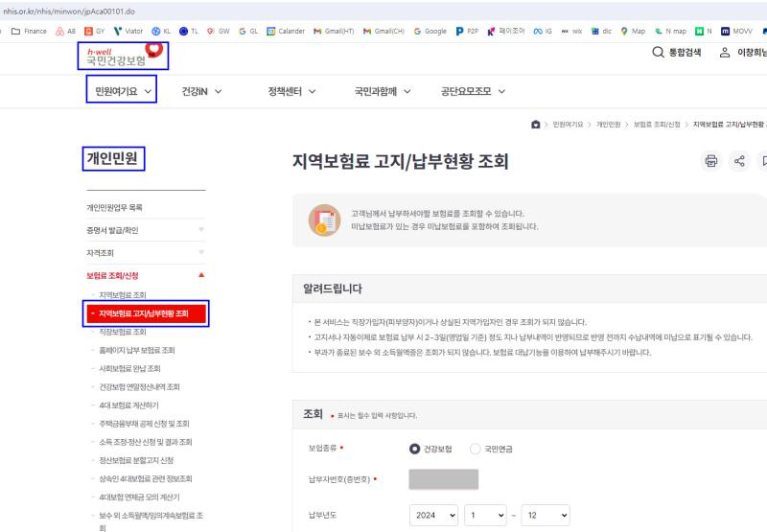Open the 공단요모조모 menu
The height and width of the screenshot is (532, 767).
[473, 91]
